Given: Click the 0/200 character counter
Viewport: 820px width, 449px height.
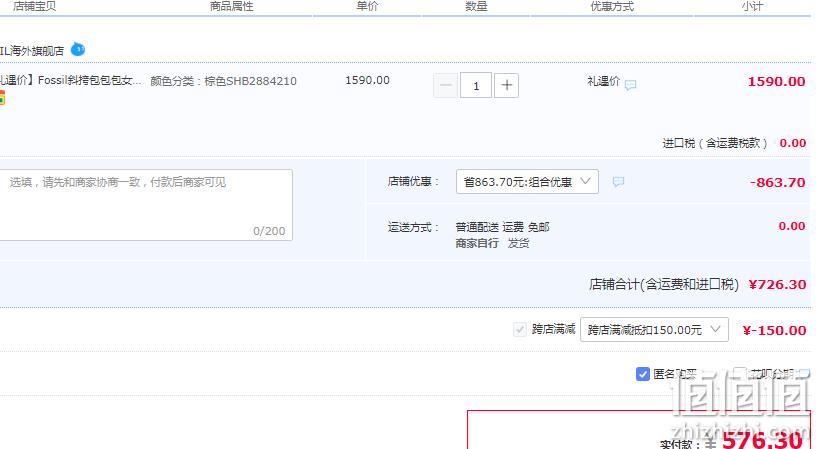Looking at the screenshot, I should click(269, 231).
